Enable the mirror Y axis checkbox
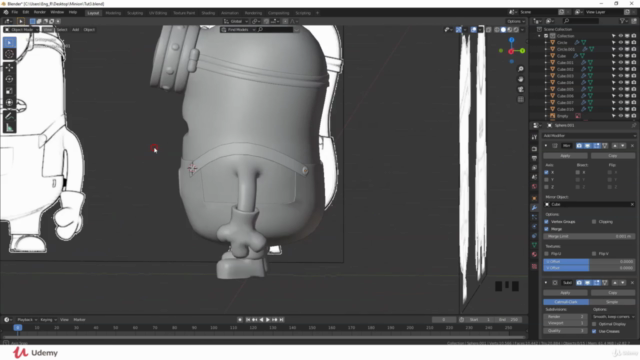The width and height of the screenshot is (640, 360). click(x=547, y=180)
